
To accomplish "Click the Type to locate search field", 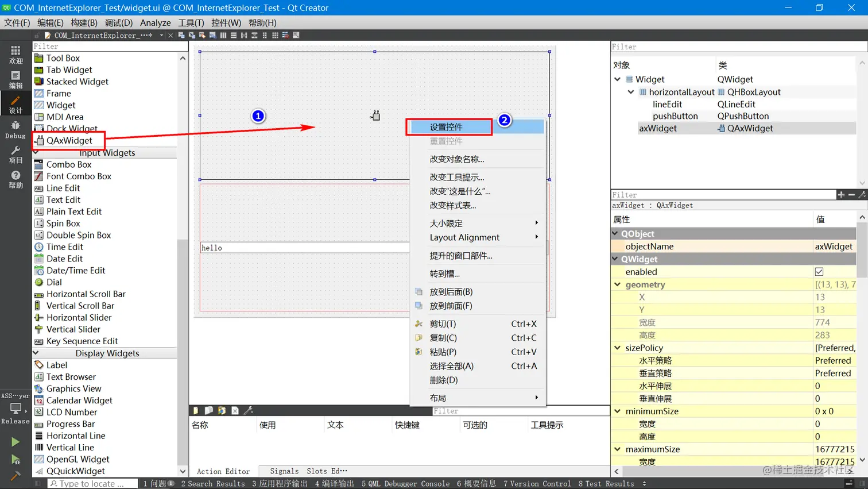I will [92, 484].
